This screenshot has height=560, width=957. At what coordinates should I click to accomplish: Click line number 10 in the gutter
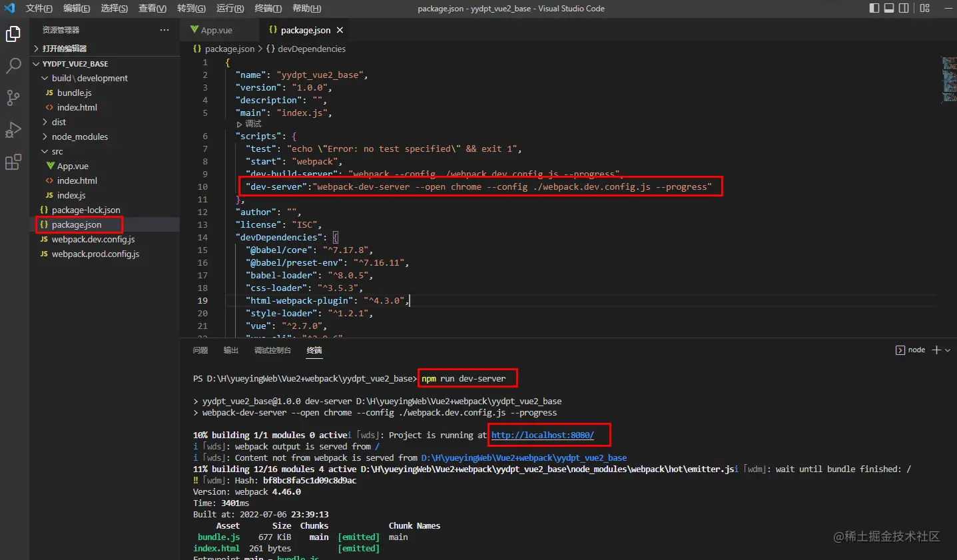202,186
